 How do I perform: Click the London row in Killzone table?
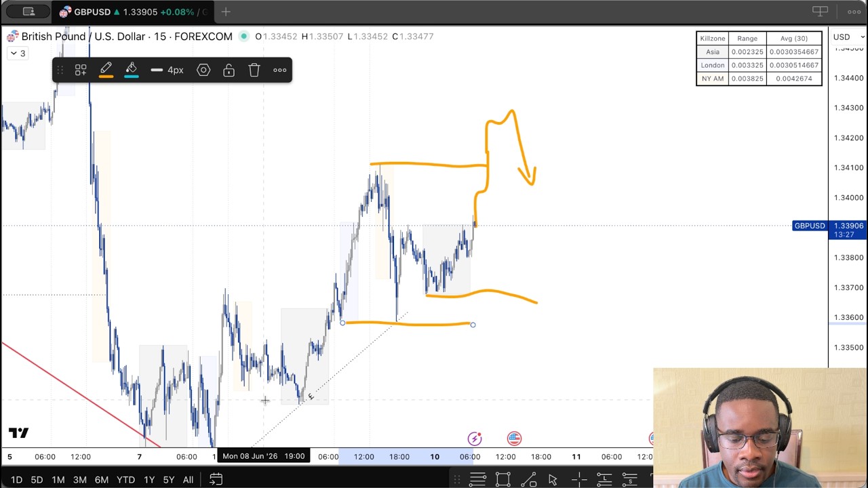pyautogui.click(x=759, y=65)
